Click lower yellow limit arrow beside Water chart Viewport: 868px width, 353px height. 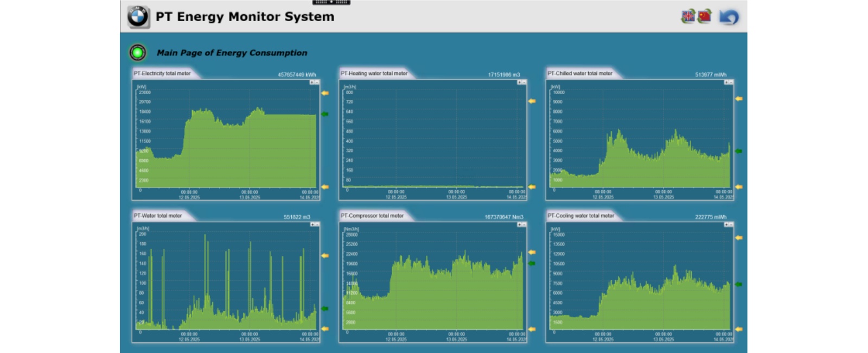325,329
